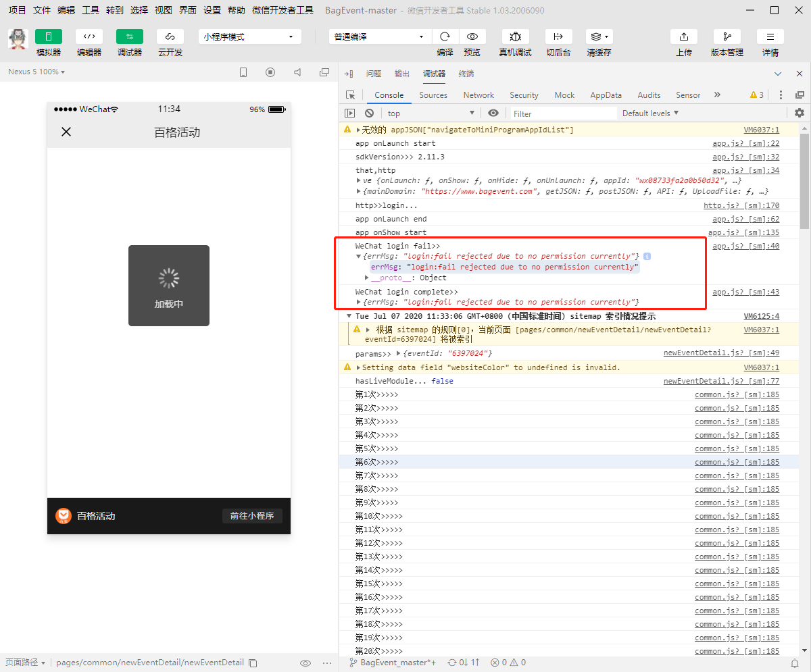Viewport: 811px width, 672px height.
Task: Click the 编译 refresh compile icon
Action: click(x=445, y=36)
